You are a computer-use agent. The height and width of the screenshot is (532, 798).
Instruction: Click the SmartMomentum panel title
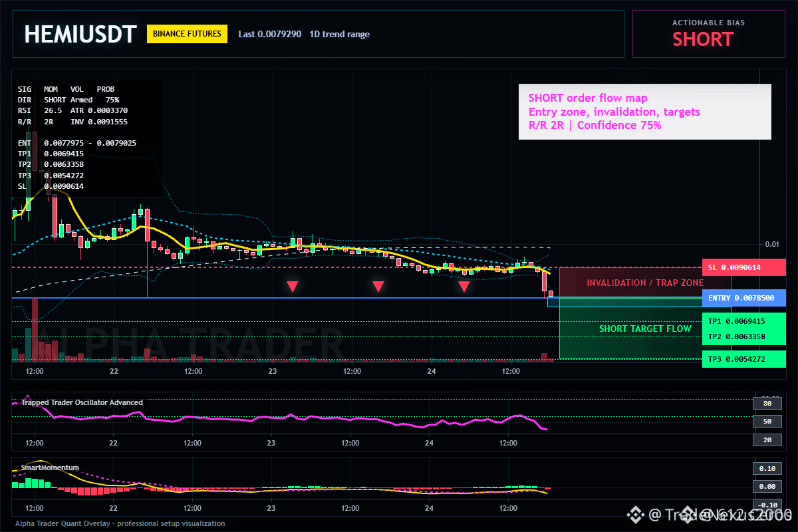pos(50,467)
